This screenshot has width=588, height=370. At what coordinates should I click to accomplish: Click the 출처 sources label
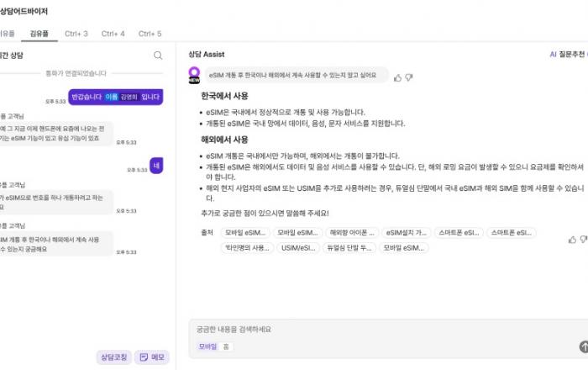(x=207, y=233)
